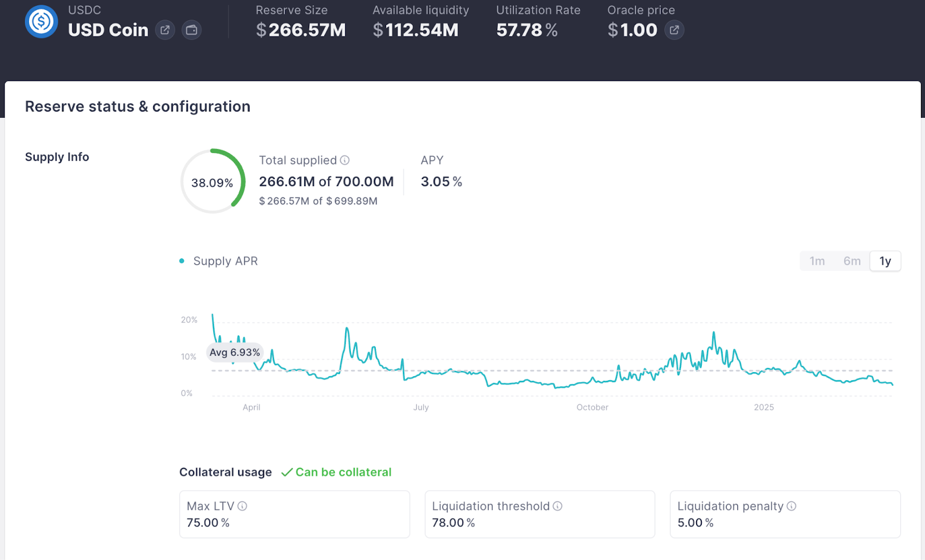Image resolution: width=925 pixels, height=560 pixels.
Task: Click the Avg 6.93% chart label
Action: click(235, 353)
